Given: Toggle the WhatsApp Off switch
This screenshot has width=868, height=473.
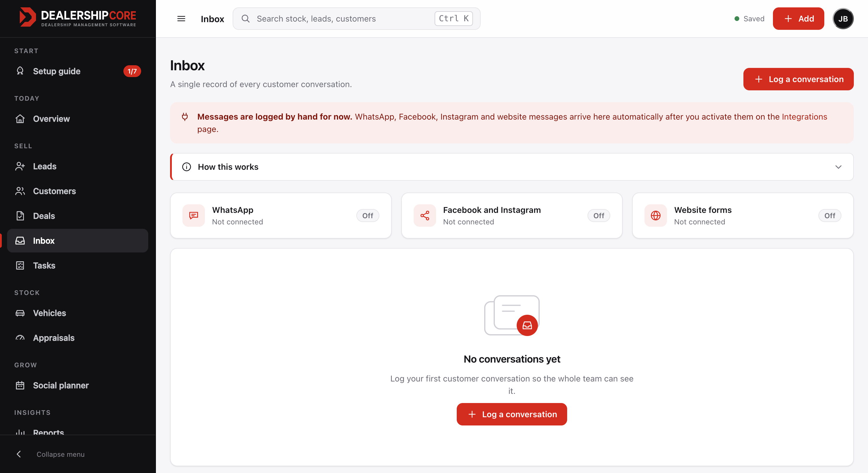Looking at the screenshot, I should (x=368, y=216).
